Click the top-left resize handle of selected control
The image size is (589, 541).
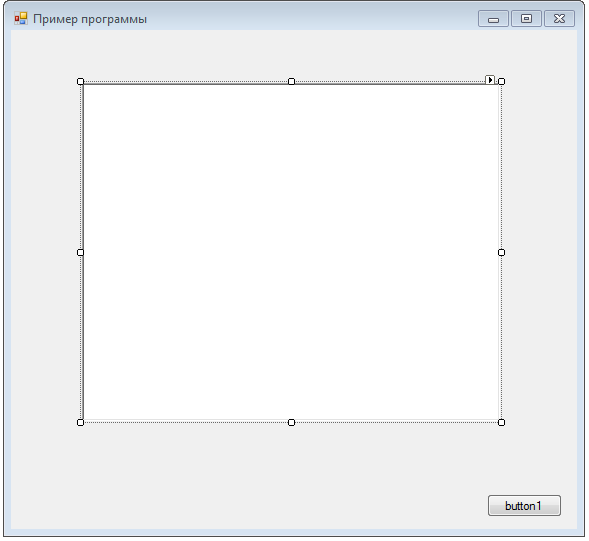tap(80, 82)
